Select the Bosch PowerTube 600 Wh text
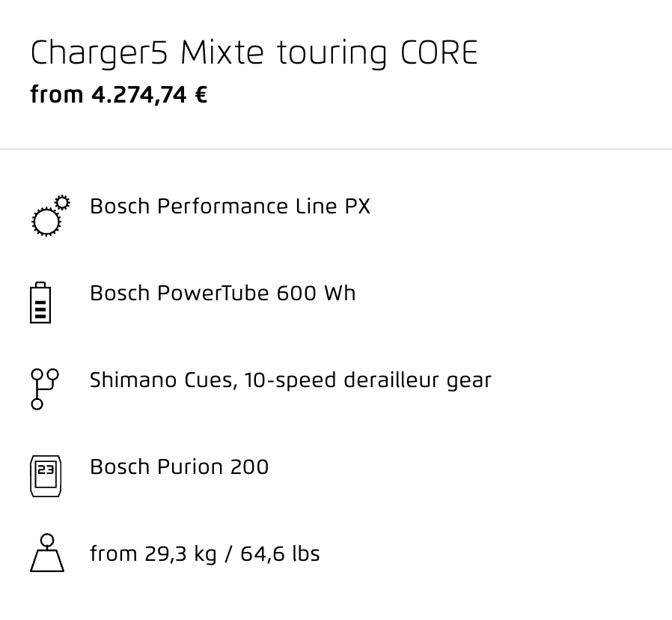Viewport: 672px width, 620px height. (x=222, y=294)
